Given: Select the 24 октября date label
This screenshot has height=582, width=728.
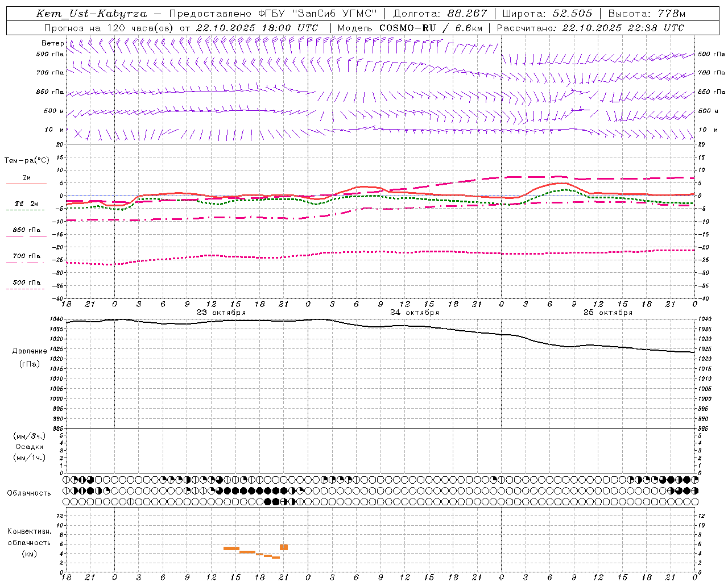Looking at the screenshot, I should pos(415,313).
